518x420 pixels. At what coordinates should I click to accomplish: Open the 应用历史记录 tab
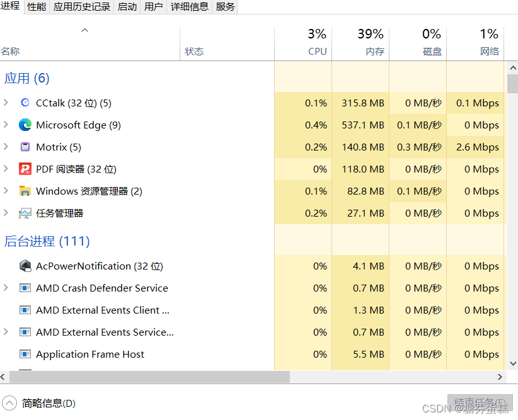pyautogui.click(x=81, y=6)
